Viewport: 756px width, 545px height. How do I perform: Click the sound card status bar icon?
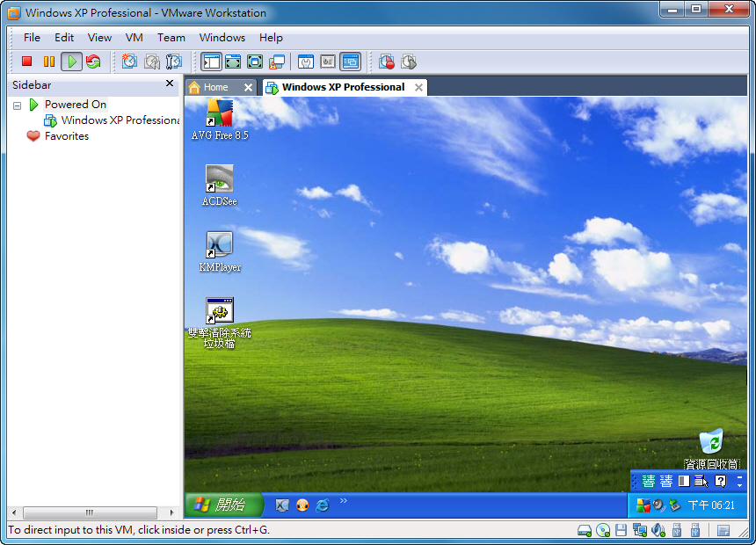point(658,531)
